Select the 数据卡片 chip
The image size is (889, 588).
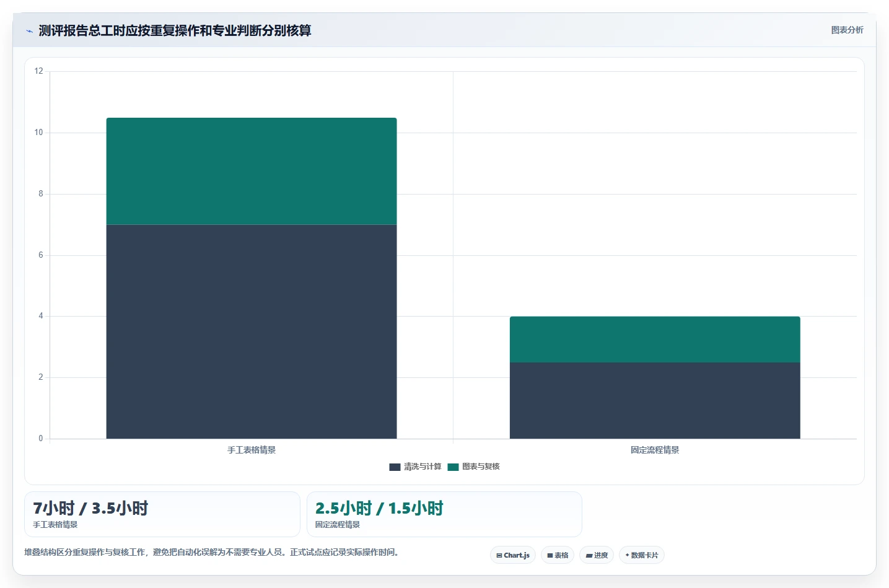(x=642, y=555)
